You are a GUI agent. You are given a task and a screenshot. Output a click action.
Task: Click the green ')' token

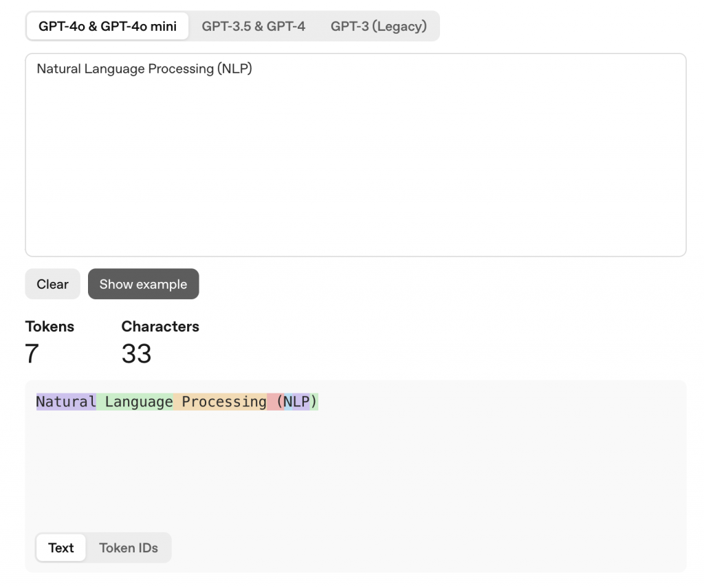coord(313,402)
